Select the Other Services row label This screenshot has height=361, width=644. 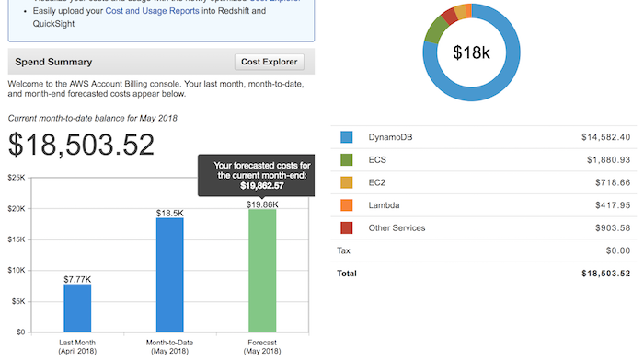click(397, 227)
